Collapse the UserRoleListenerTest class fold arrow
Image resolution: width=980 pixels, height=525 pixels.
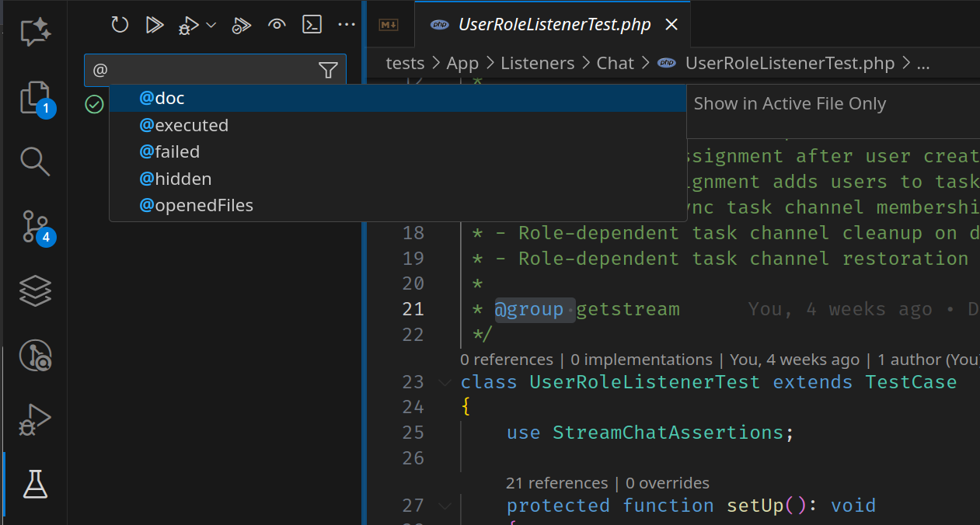coord(444,382)
